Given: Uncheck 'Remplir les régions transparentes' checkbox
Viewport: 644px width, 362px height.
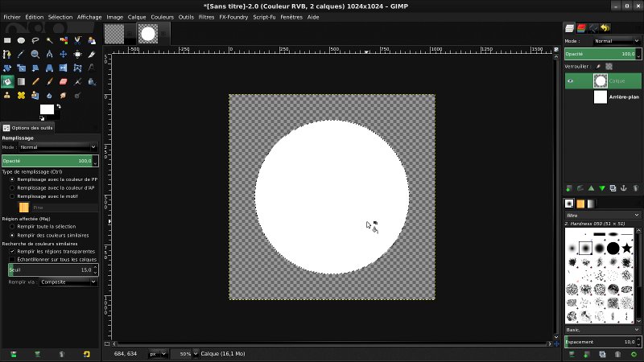Looking at the screenshot, I should [x=12, y=251].
